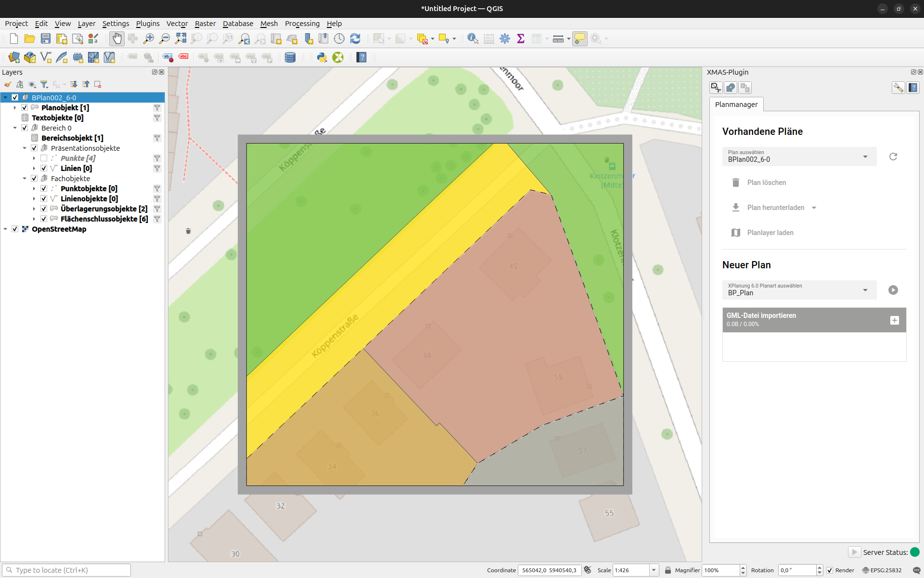924x578 pixels.
Task: Click the Save Project floppy icon
Action: 46,39
